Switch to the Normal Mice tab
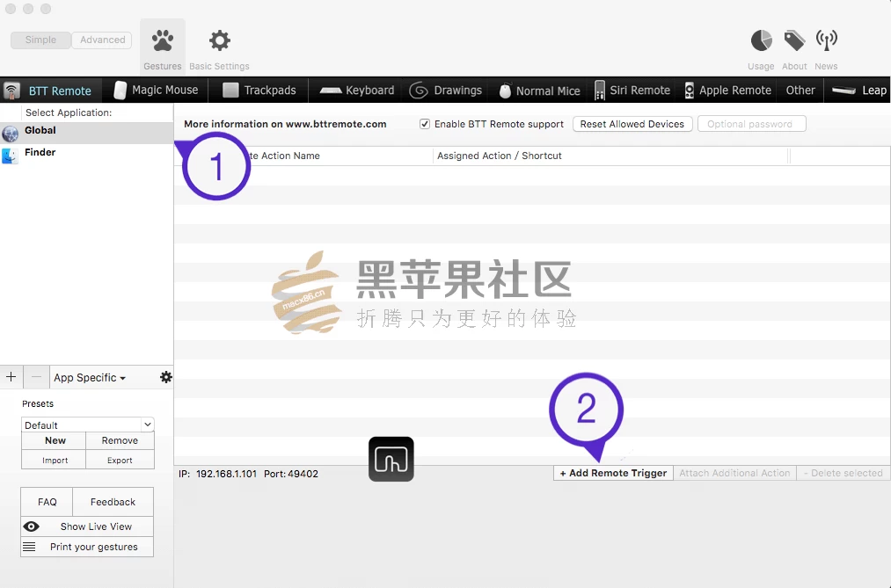This screenshot has height=588, width=891. 539,91
